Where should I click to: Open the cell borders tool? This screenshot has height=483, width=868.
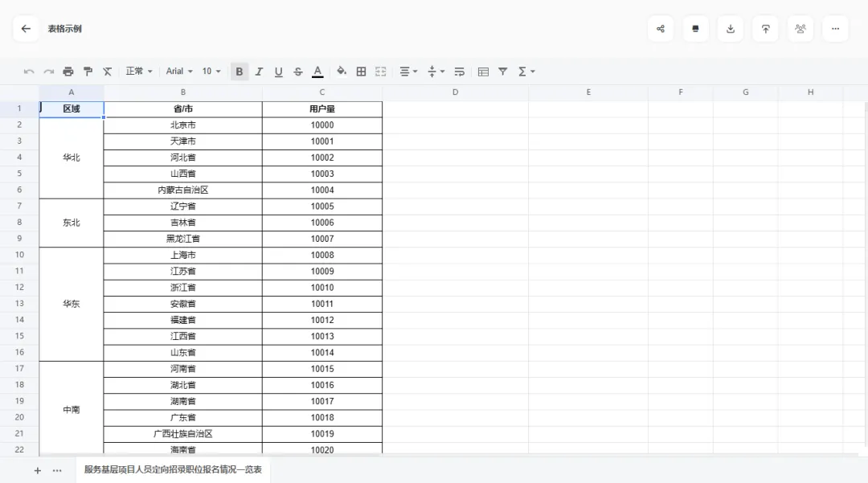pyautogui.click(x=361, y=72)
